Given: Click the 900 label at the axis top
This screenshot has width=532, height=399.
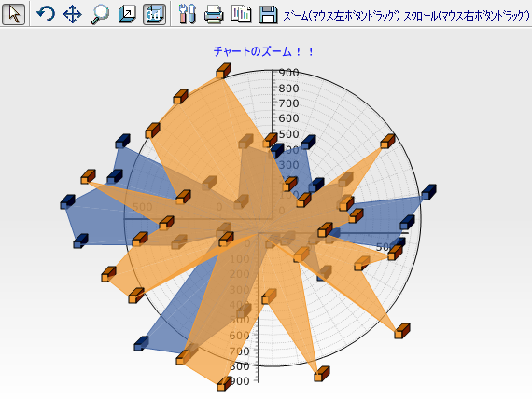Looking at the screenshot, I should (x=288, y=73).
